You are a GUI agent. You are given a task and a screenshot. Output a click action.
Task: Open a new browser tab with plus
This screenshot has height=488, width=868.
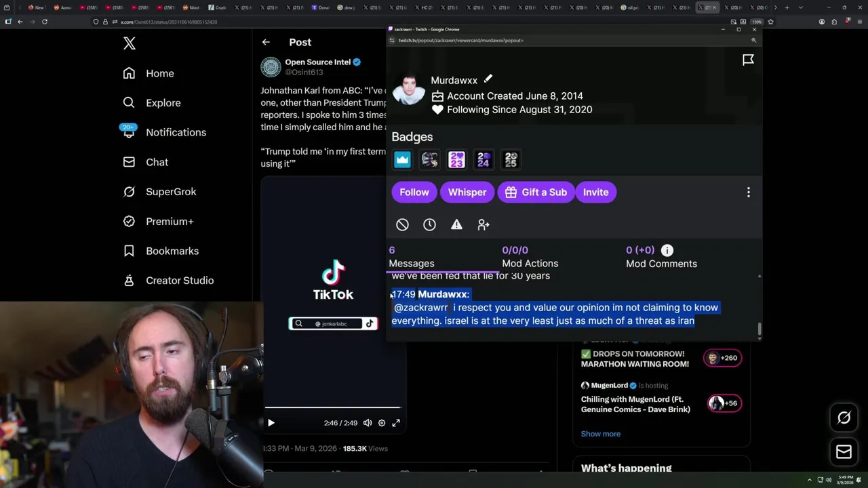[787, 7]
